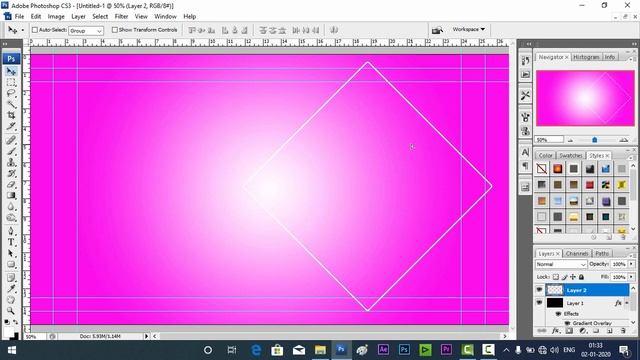Select the Magic Wand tool
640x360 pixels.
(x=11, y=104)
